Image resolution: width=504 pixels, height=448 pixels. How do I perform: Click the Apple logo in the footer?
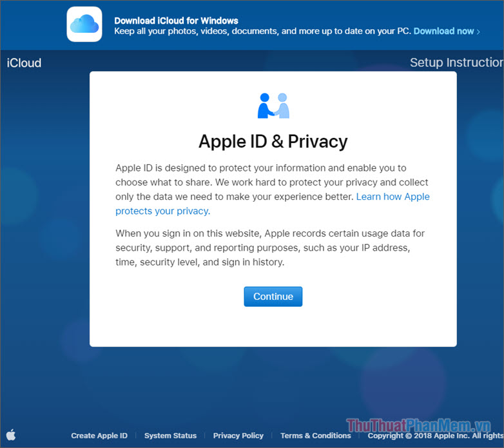click(x=11, y=435)
